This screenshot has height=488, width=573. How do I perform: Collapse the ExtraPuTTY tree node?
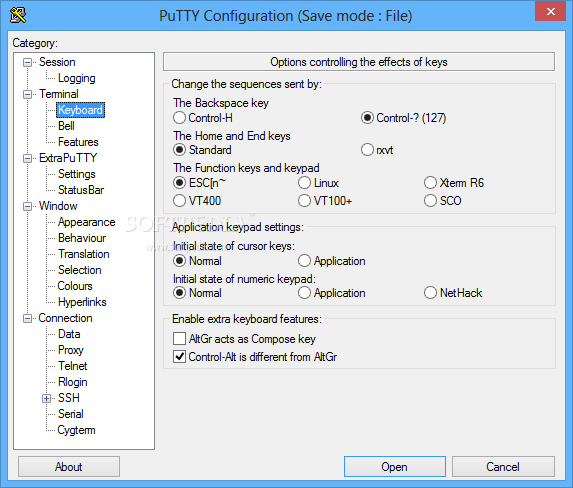(x=27, y=158)
